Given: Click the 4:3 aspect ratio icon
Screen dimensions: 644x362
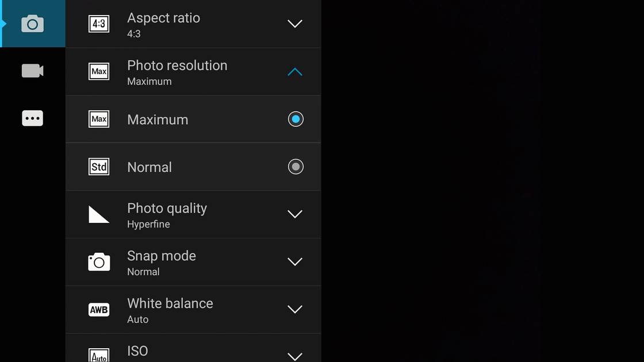Looking at the screenshot, I should pos(99,24).
